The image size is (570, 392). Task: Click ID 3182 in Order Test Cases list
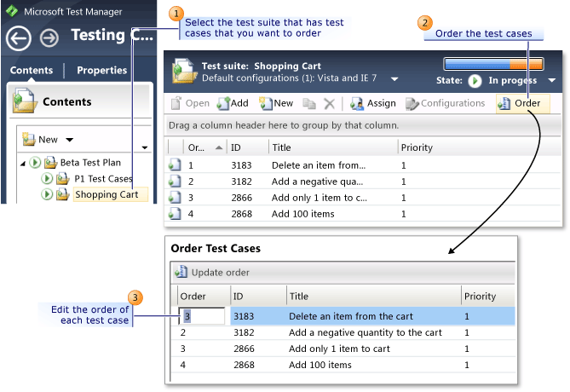(244, 332)
